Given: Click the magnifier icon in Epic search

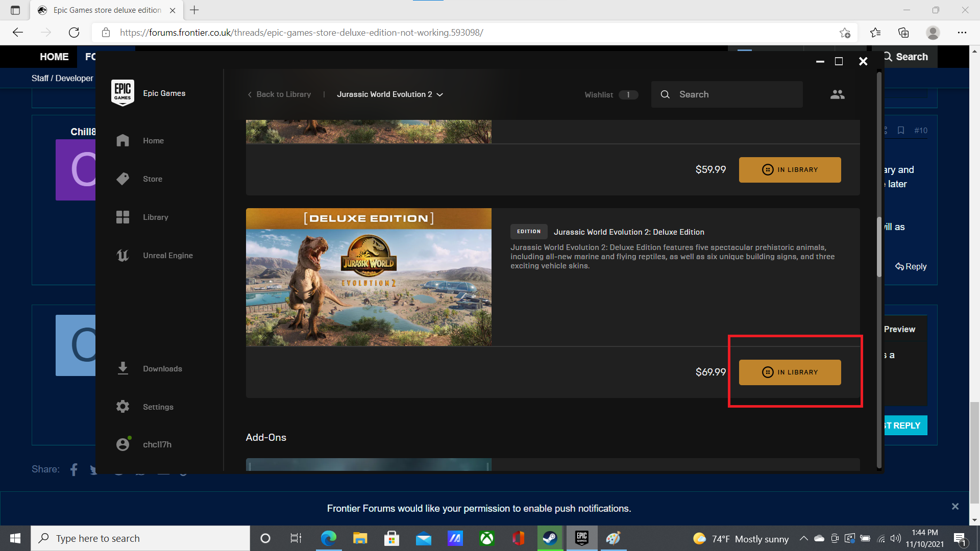Looking at the screenshot, I should [665, 94].
